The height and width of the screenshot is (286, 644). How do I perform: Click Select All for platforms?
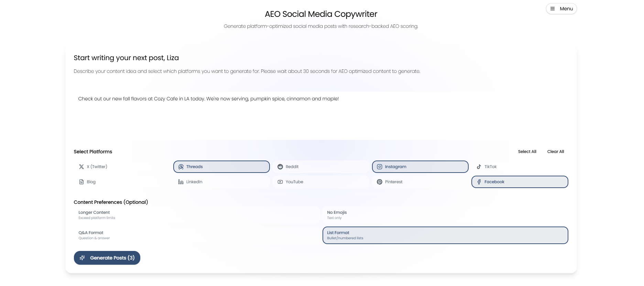click(527, 152)
